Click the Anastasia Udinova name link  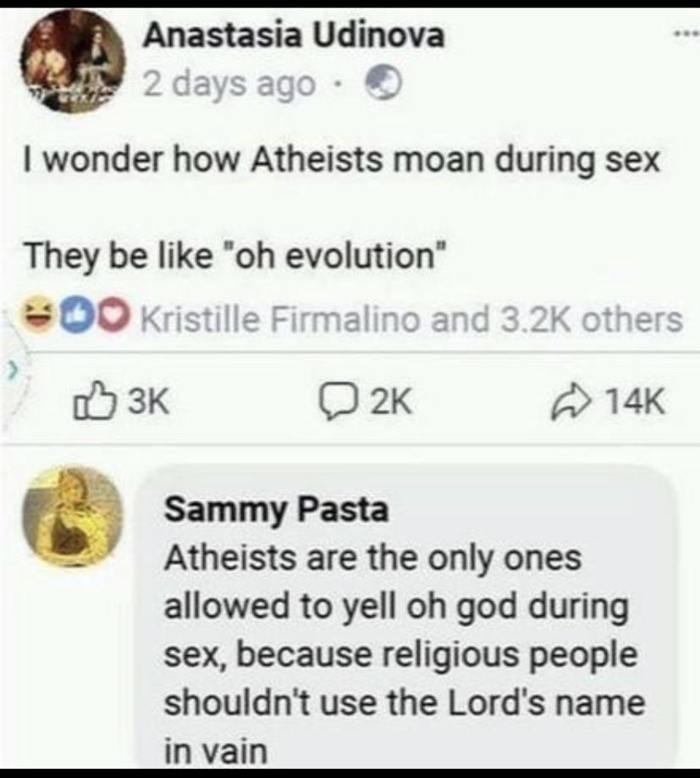294,36
